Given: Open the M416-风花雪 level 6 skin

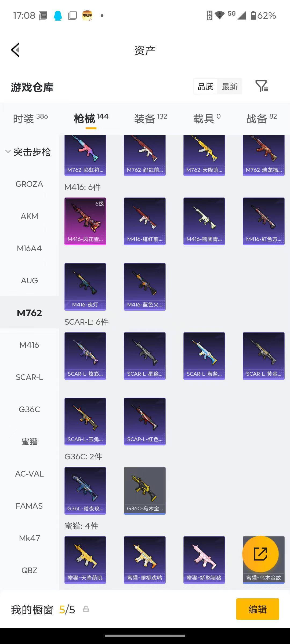Looking at the screenshot, I should 85,221.
